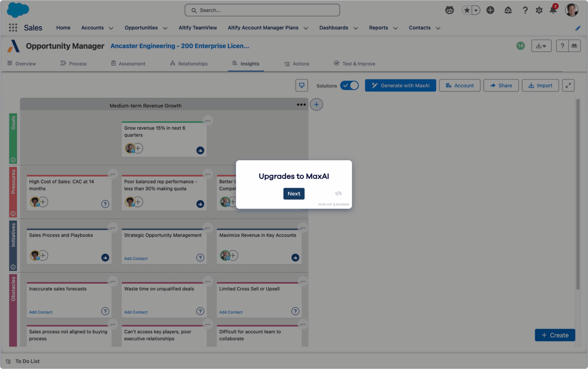
Task: Switch to the Actions tab
Action: [297, 64]
